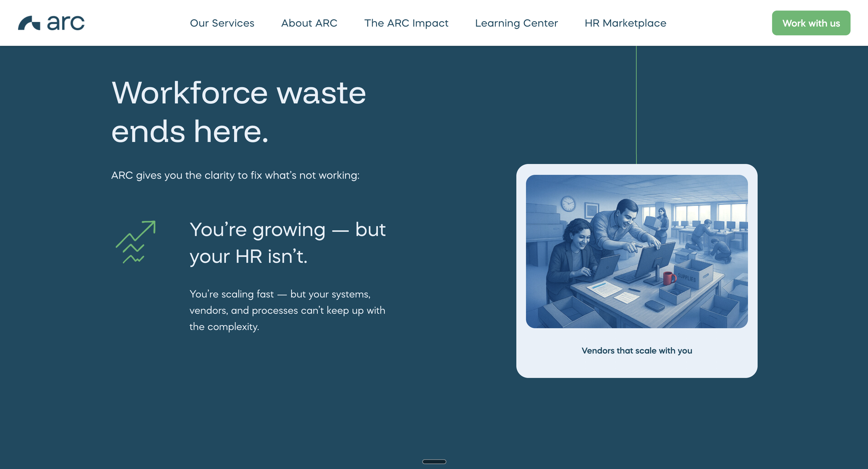Click the red mug in the illustration

pyautogui.click(x=668, y=278)
